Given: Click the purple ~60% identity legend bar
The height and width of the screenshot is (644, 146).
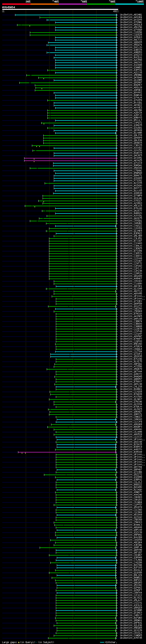Looking at the screenshot, I should coord(73,4).
